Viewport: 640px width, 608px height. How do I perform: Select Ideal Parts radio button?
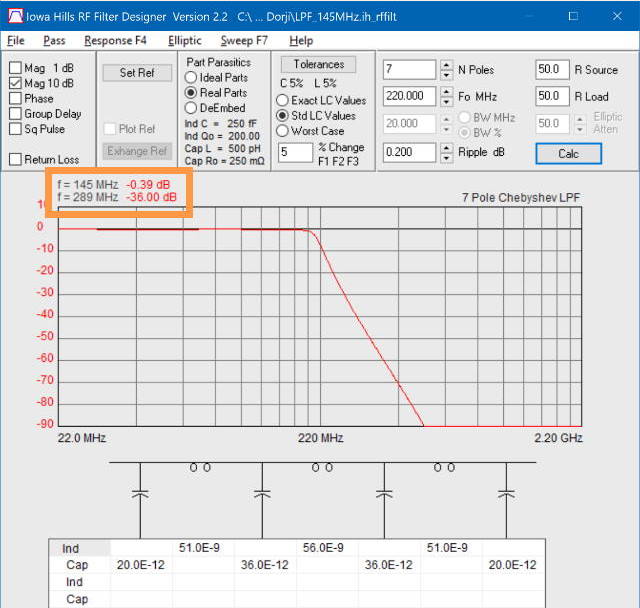pyautogui.click(x=191, y=78)
